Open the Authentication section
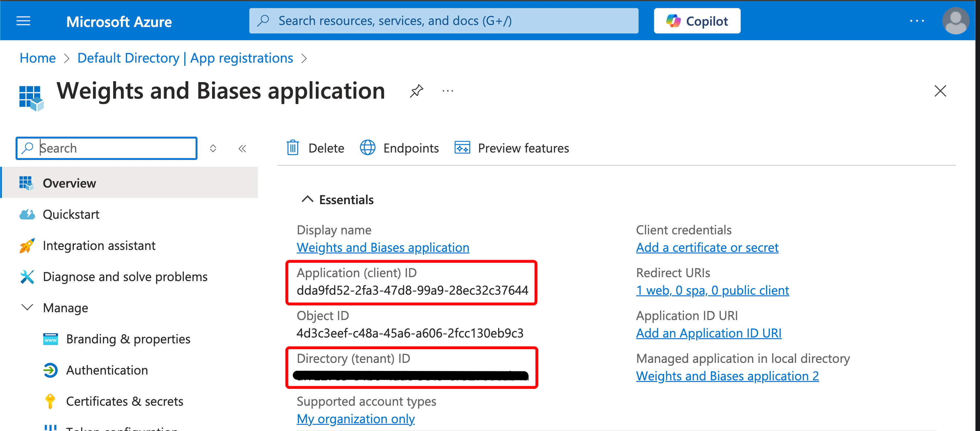Image resolution: width=980 pixels, height=431 pixels. click(x=107, y=370)
